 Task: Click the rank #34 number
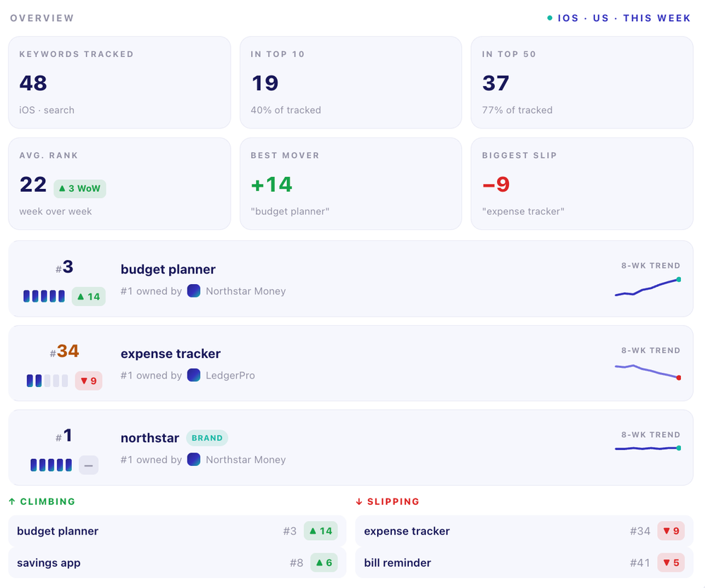[x=64, y=351]
